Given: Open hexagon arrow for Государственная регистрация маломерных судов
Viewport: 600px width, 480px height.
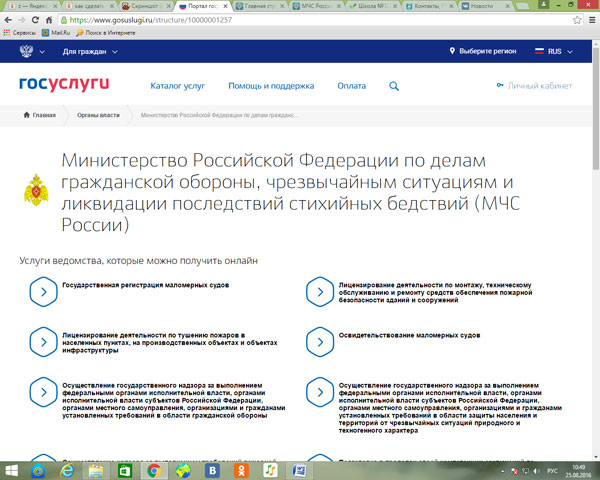Looking at the screenshot, I should coord(43,292).
